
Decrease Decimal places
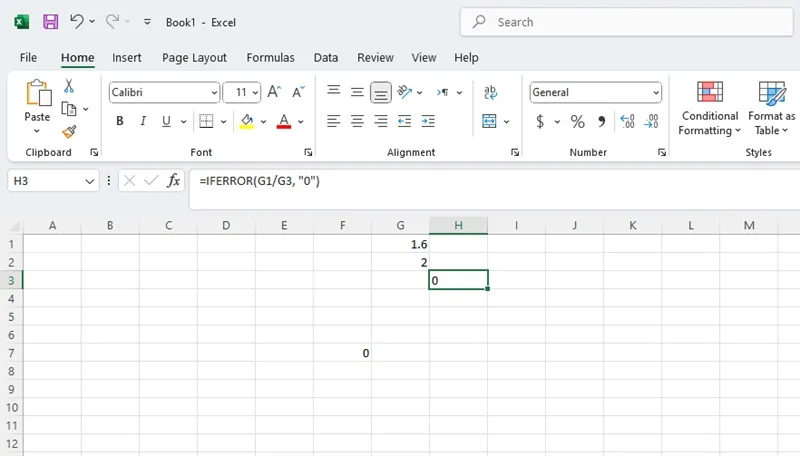(652, 121)
